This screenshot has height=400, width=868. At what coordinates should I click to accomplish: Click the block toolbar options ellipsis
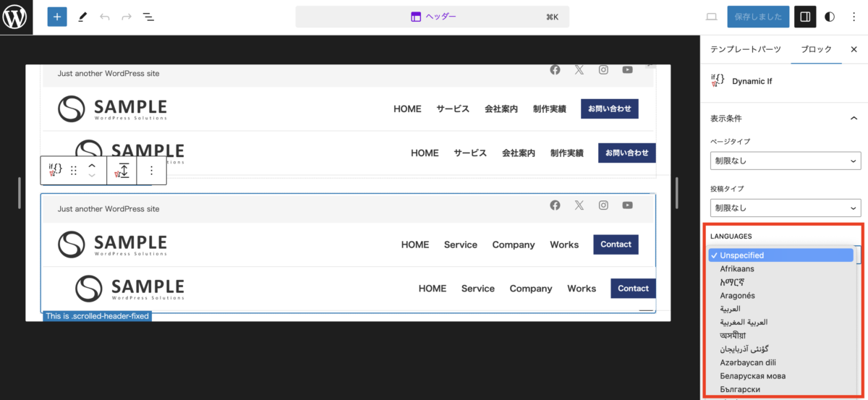[x=151, y=171]
